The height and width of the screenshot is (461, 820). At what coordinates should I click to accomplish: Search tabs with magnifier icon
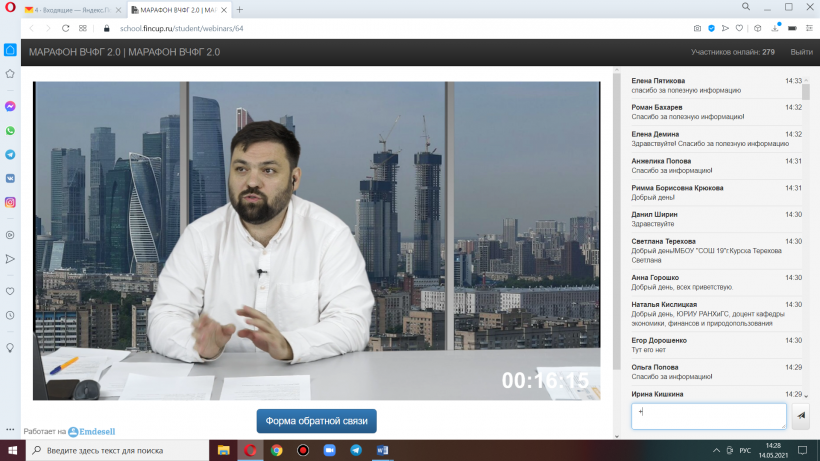pyautogui.click(x=746, y=7)
